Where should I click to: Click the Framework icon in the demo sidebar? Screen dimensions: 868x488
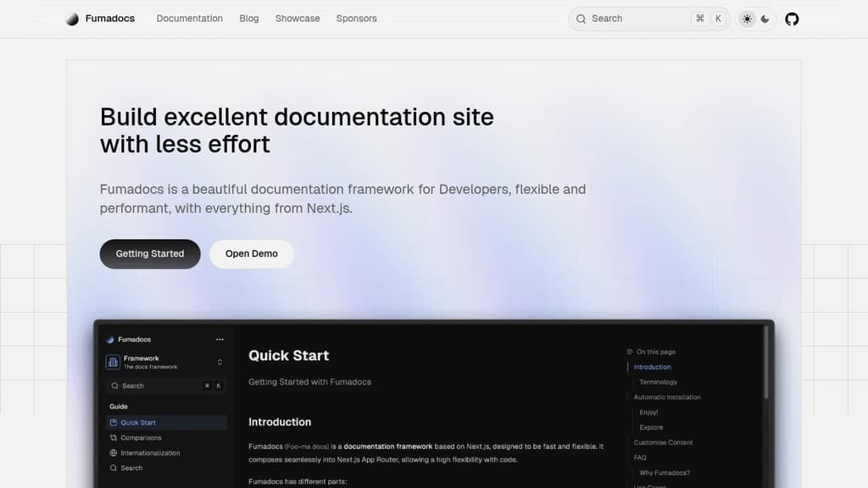[112, 361]
